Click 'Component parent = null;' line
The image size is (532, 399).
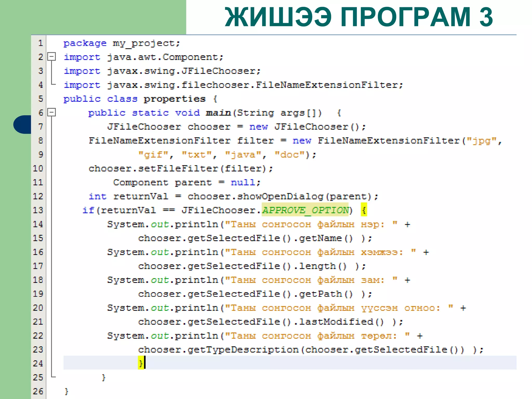(187, 183)
